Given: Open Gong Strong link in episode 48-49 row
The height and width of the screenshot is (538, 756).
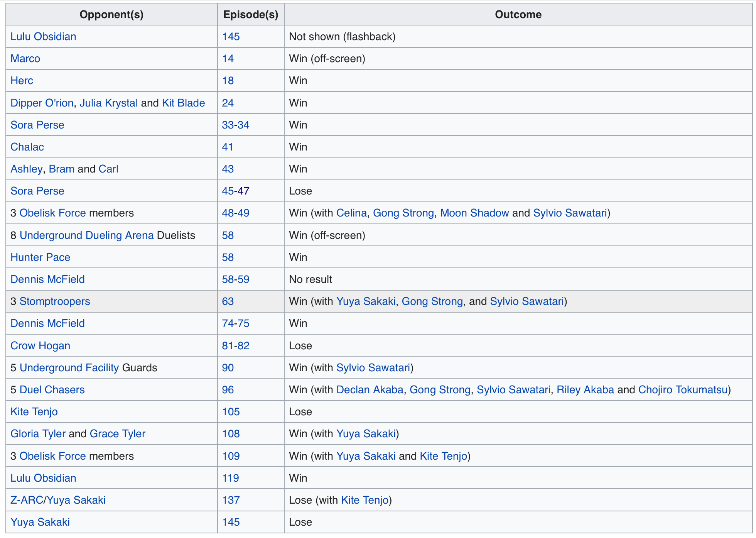Looking at the screenshot, I should 403,213.
